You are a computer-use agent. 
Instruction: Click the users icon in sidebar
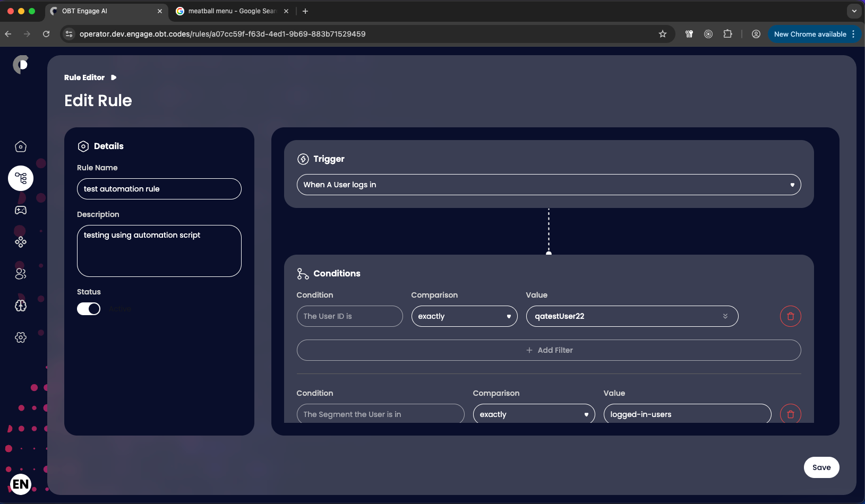pyautogui.click(x=21, y=274)
